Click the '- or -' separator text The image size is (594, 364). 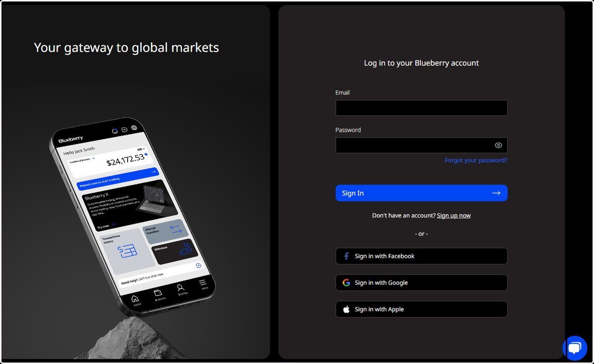tap(421, 233)
